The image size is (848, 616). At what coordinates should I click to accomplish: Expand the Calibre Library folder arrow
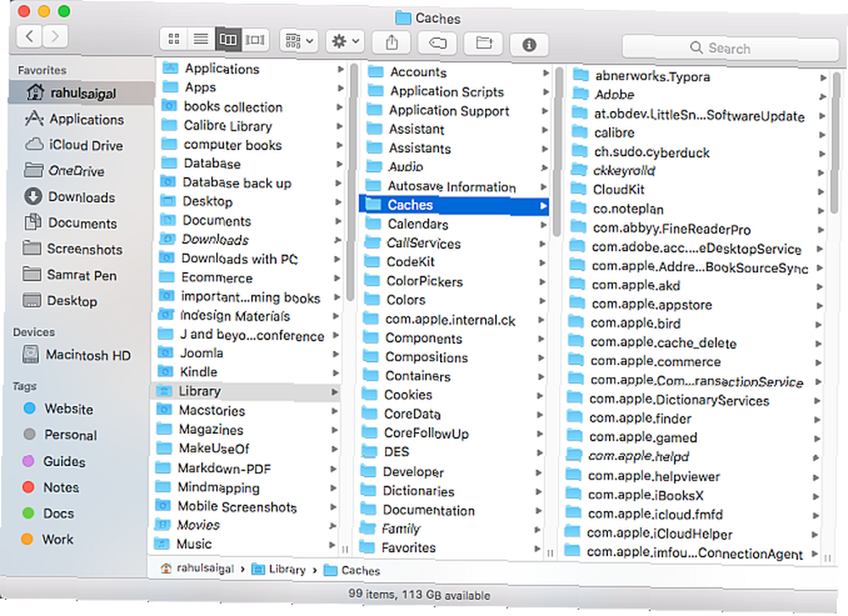[340, 126]
